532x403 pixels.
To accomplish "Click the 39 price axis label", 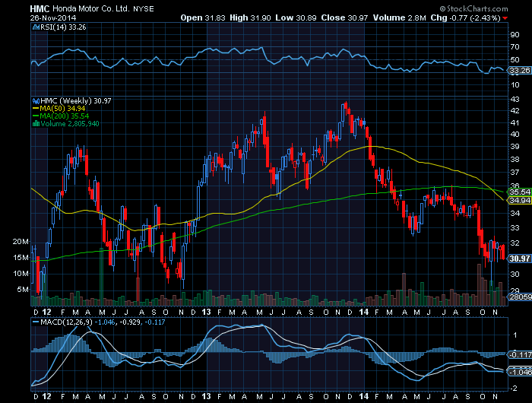I will (x=515, y=146).
